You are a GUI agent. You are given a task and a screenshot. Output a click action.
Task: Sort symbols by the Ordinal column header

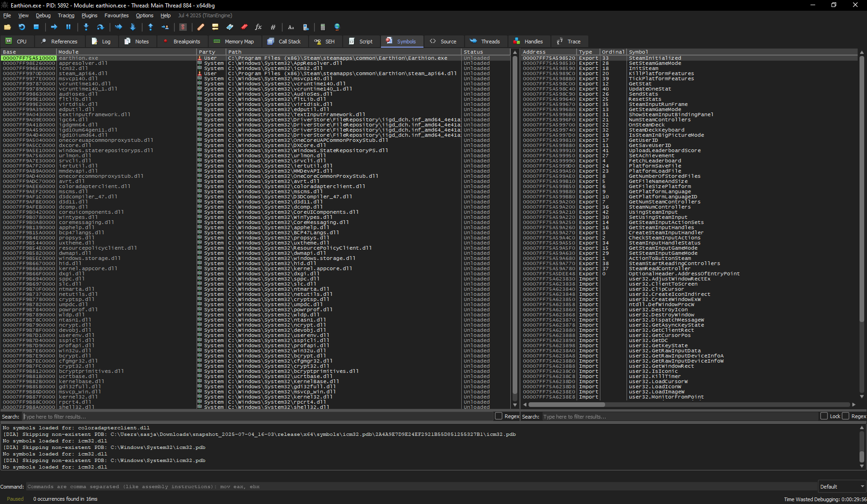pyautogui.click(x=613, y=52)
